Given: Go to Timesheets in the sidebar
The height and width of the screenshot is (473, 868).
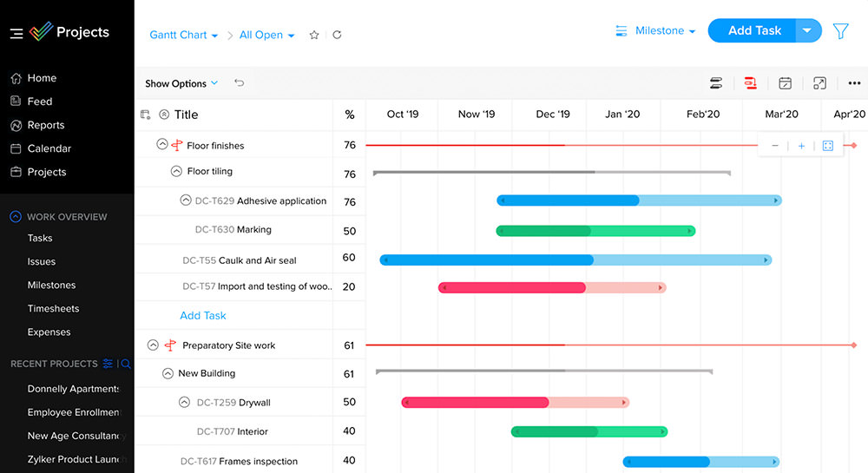Looking at the screenshot, I should 53,308.
